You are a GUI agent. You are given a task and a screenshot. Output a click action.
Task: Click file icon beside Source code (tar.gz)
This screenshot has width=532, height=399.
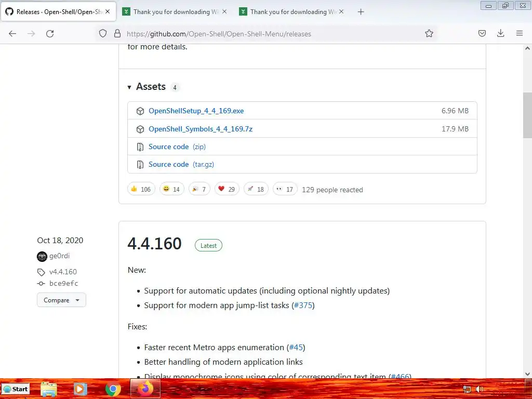(140, 165)
